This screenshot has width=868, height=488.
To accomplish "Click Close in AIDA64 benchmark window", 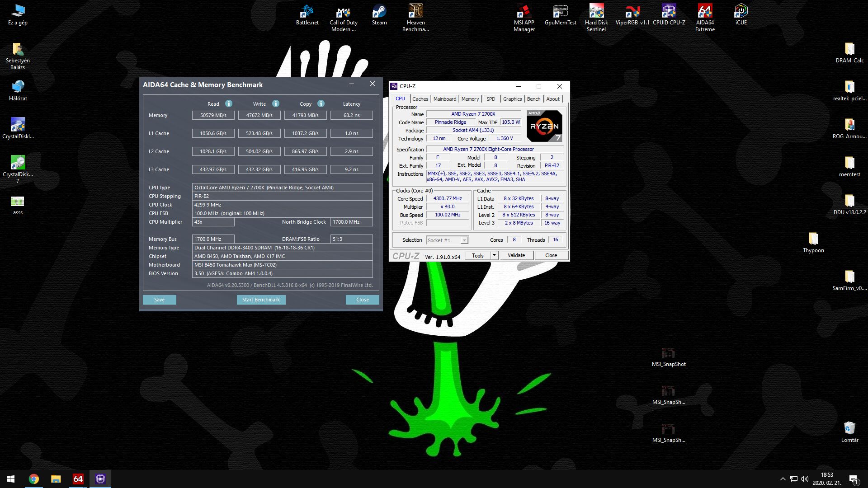I will [363, 300].
